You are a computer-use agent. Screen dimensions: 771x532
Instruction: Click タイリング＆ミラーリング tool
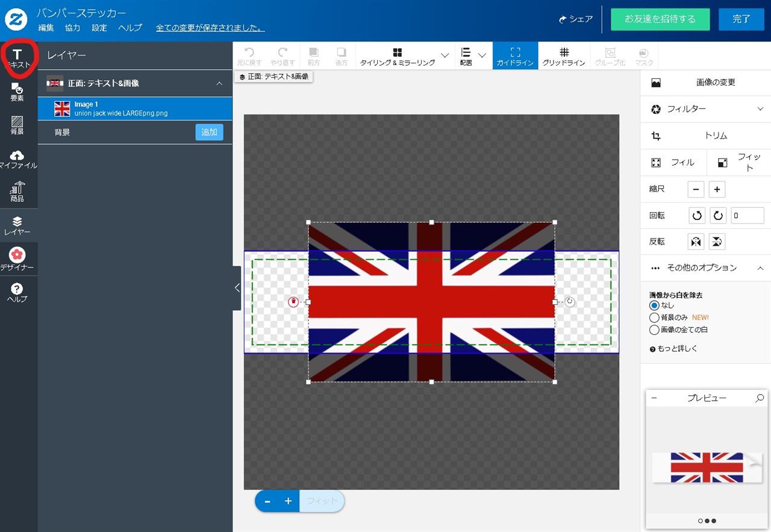click(x=397, y=57)
